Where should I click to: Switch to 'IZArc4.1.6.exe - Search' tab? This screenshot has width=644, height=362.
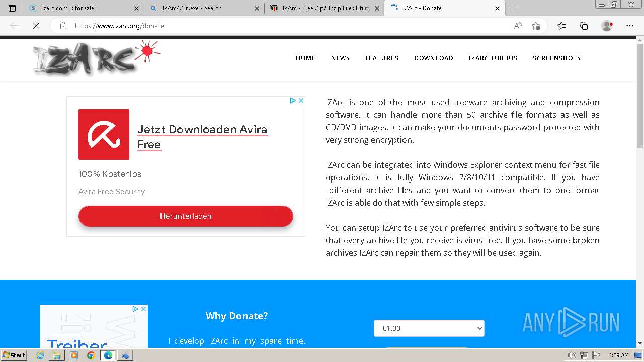point(204,8)
